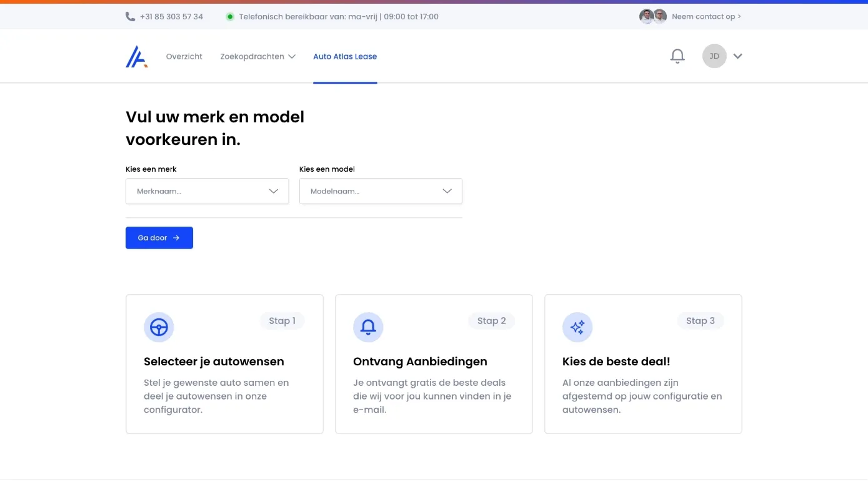Select the steering wheel icon on Stap 1
Image resolution: width=868 pixels, height=497 pixels.
point(159,327)
